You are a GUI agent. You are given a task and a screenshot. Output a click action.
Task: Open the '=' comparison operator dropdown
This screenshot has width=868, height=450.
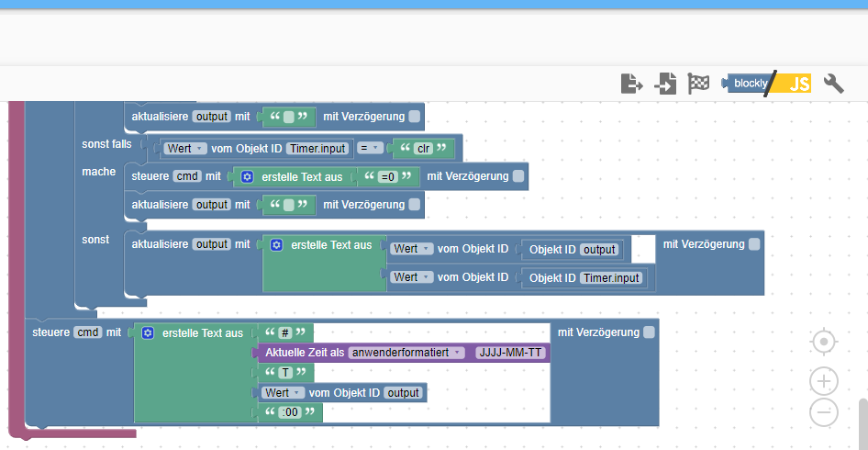(x=370, y=148)
